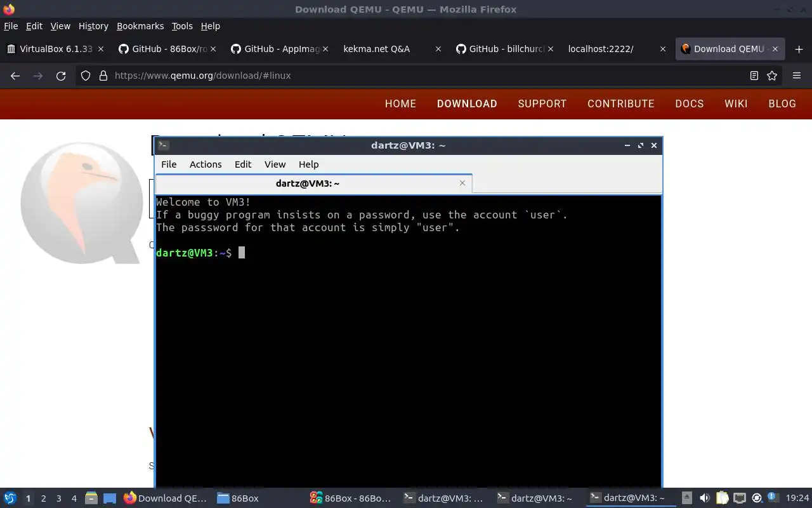Open the terminal window's Help menu

click(x=308, y=164)
